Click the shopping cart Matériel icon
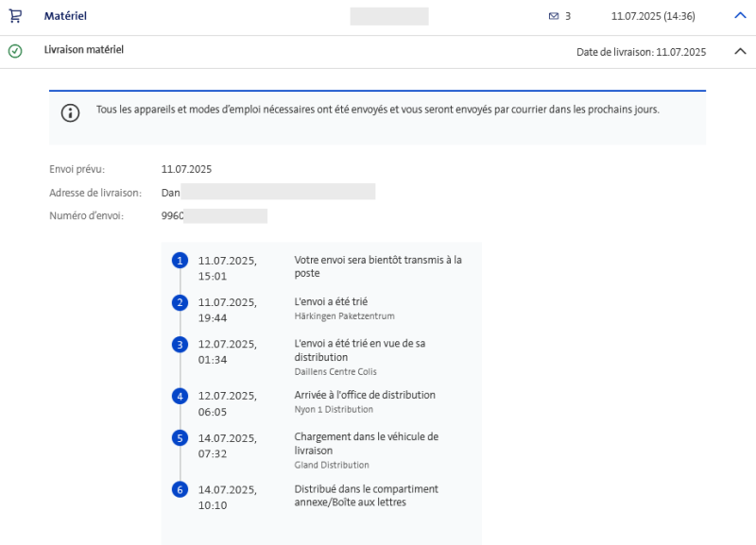This screenshot has width=756, height=545. coord(15,16)
